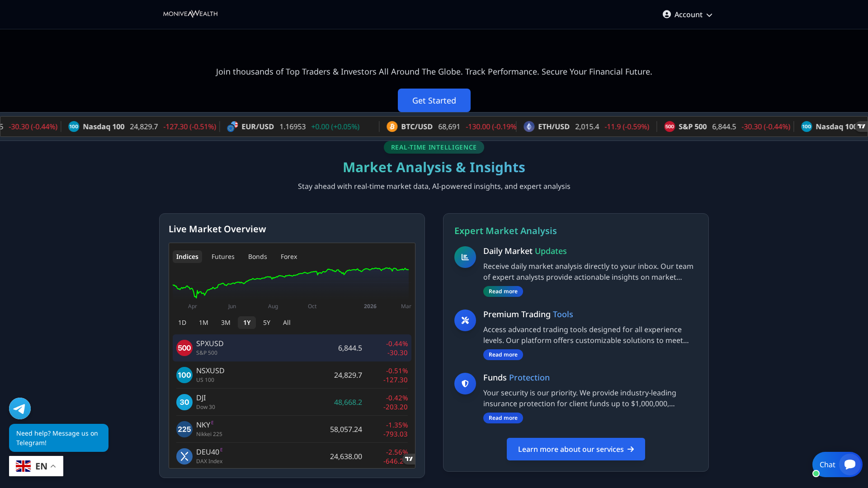Click the Get Started button
The height and width of the screenshot is (488, 868).
434,100
